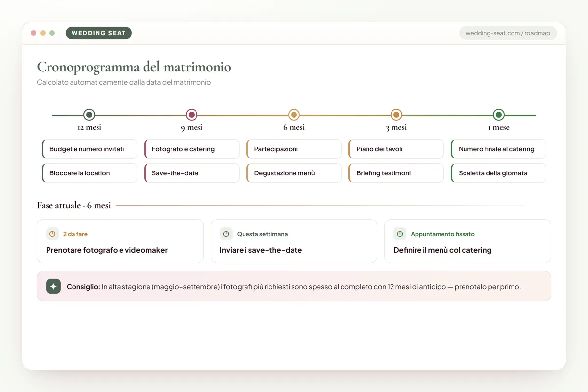588x392 pixels.
Task: Select the Save-the-date task
Action: pyautogui.click(x=192, y=173)
